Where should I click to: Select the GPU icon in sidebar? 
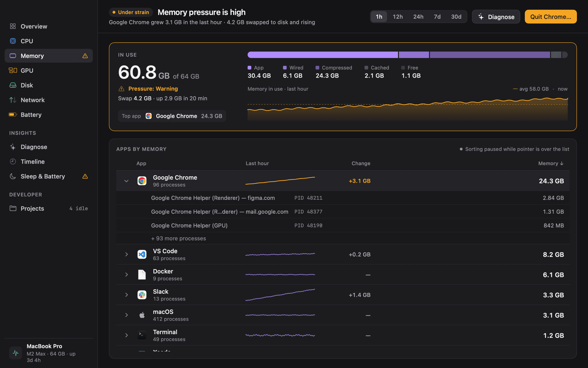pos(13,71)
